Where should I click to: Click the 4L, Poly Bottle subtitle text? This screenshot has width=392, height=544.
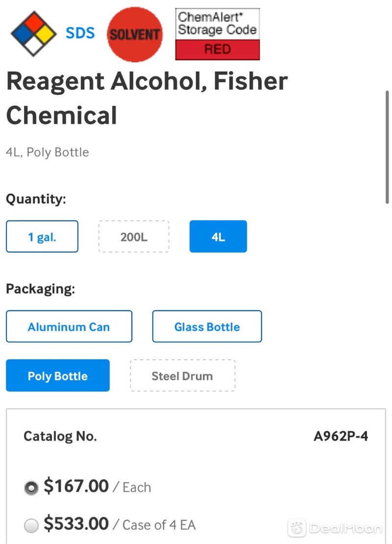48,152
